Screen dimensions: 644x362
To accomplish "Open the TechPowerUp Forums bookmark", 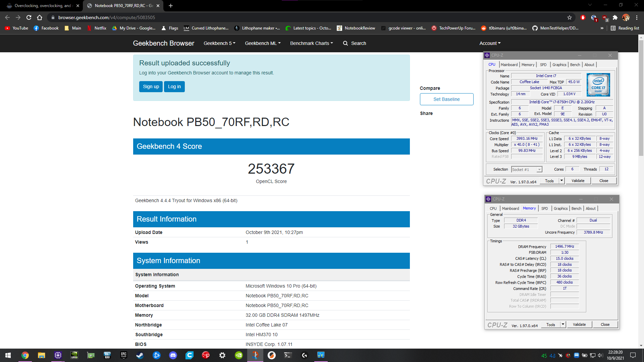I will pos(453,28).
